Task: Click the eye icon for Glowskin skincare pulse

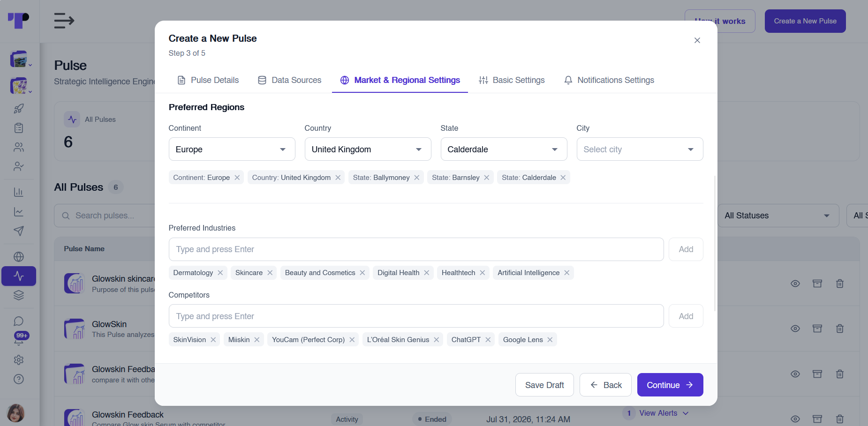Action: [795, 284]
